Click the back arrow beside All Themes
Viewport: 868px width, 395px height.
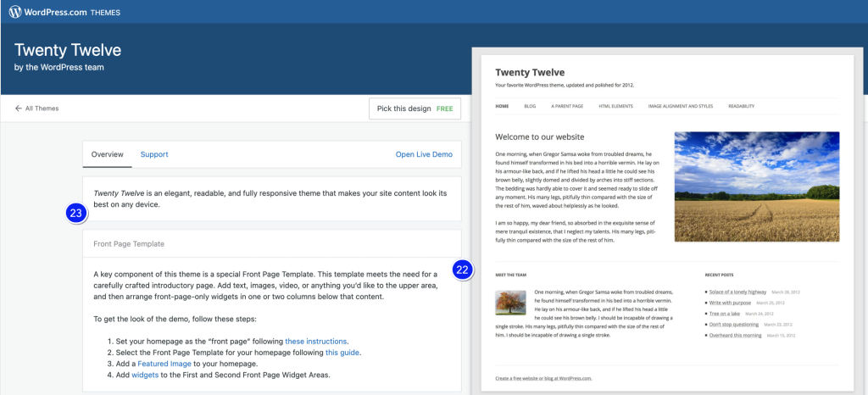coord(19,108)
